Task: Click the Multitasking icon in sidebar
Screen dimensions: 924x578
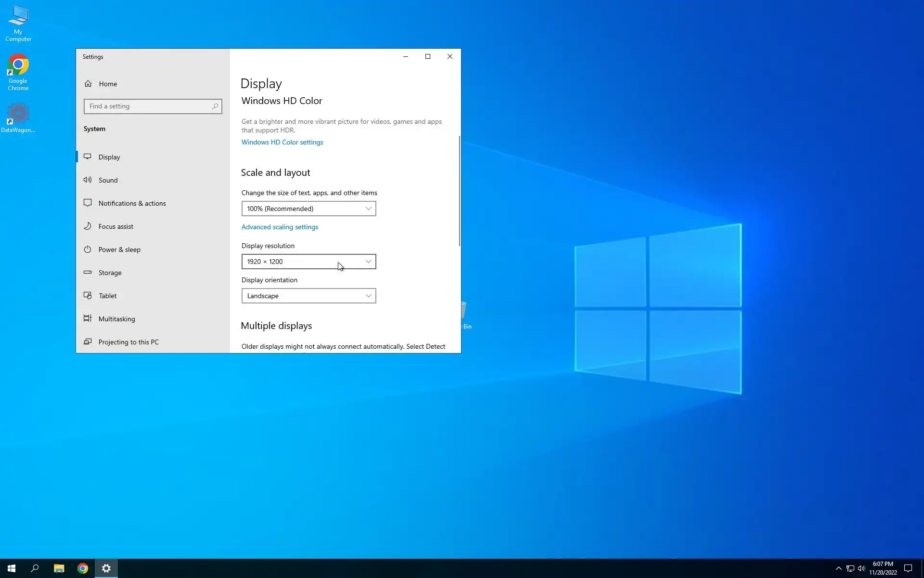Action: [88, 319]
